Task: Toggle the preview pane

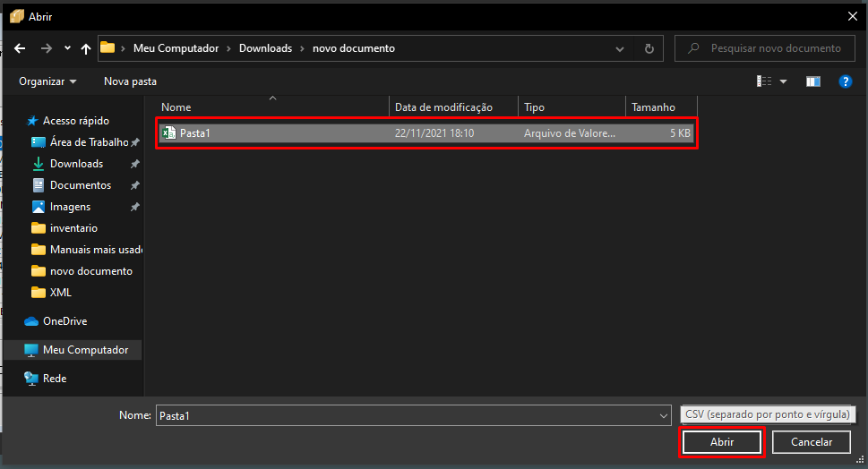Action: (x=813, y=81)
